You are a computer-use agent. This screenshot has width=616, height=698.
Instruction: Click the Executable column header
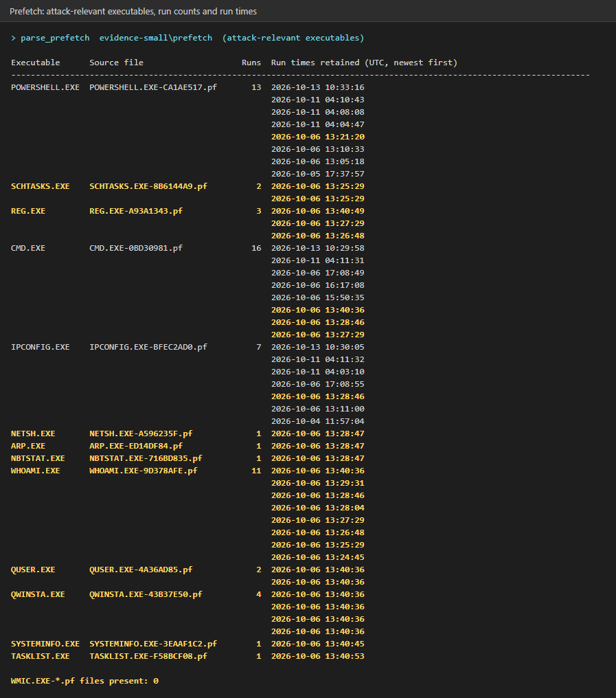coord(36,63)
